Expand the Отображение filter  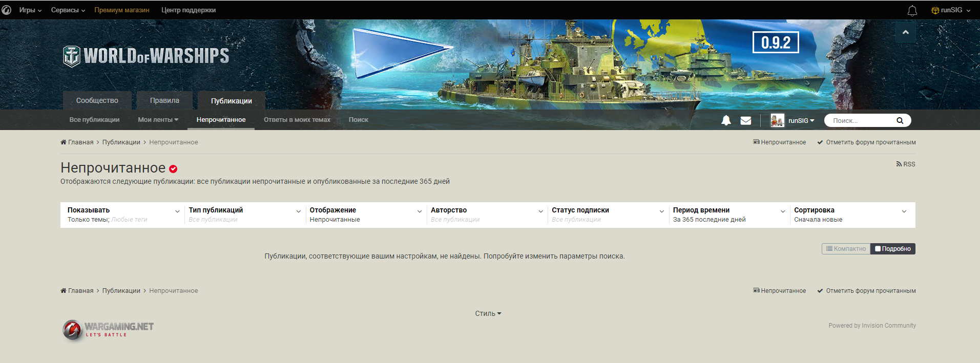(x=366, y=215)
